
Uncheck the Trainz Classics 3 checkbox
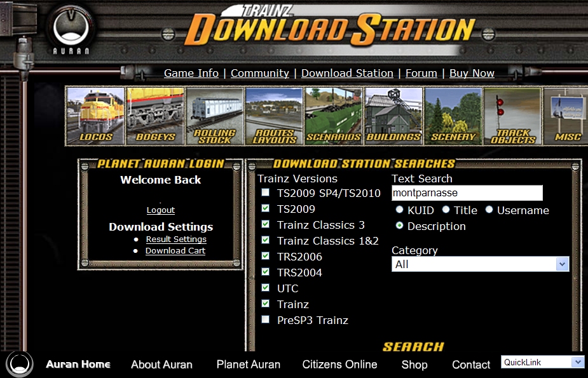pyautogui.click(x=266, y=224)
